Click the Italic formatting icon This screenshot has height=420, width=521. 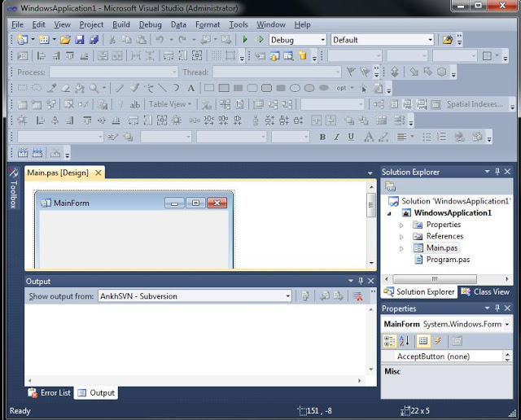coord(336,137)
